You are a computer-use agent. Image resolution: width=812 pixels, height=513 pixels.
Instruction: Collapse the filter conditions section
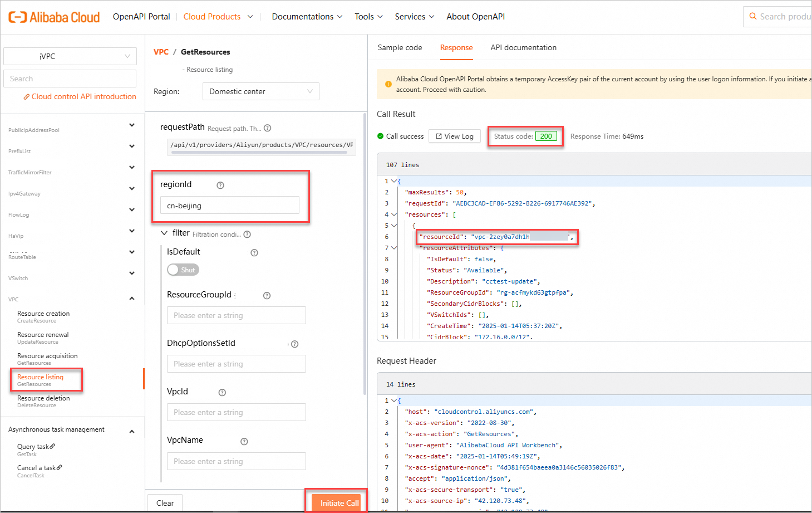click(164, 233)
